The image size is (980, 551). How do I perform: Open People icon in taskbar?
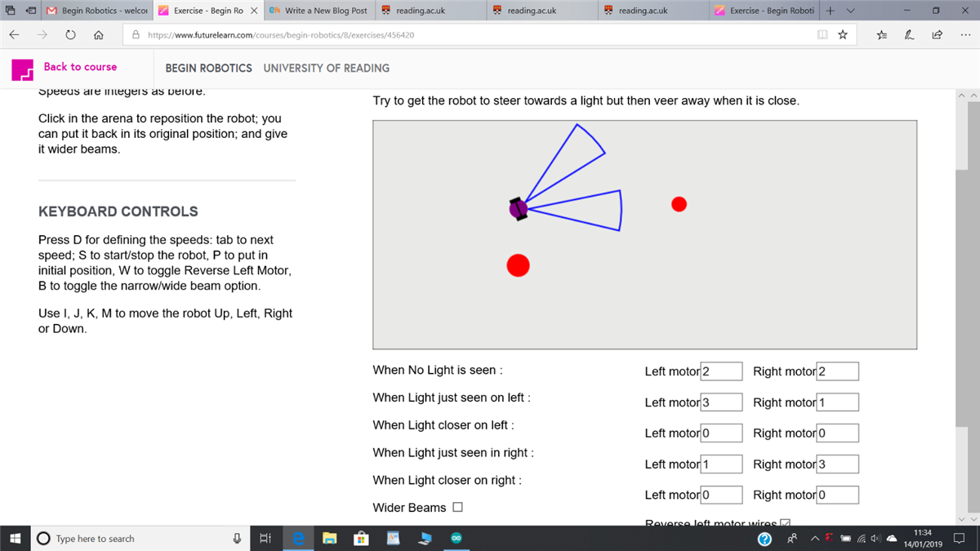(792, 539)
